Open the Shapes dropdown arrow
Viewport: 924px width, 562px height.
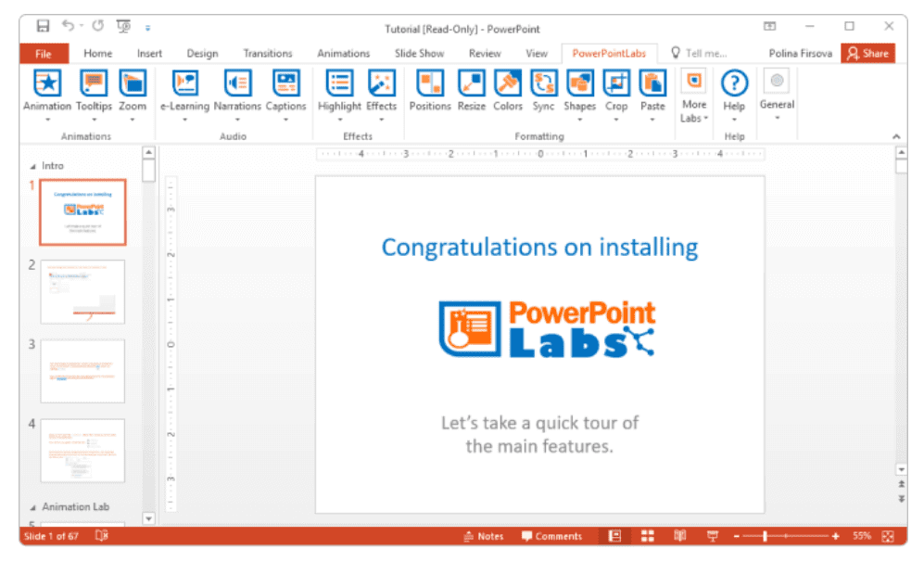580,120
